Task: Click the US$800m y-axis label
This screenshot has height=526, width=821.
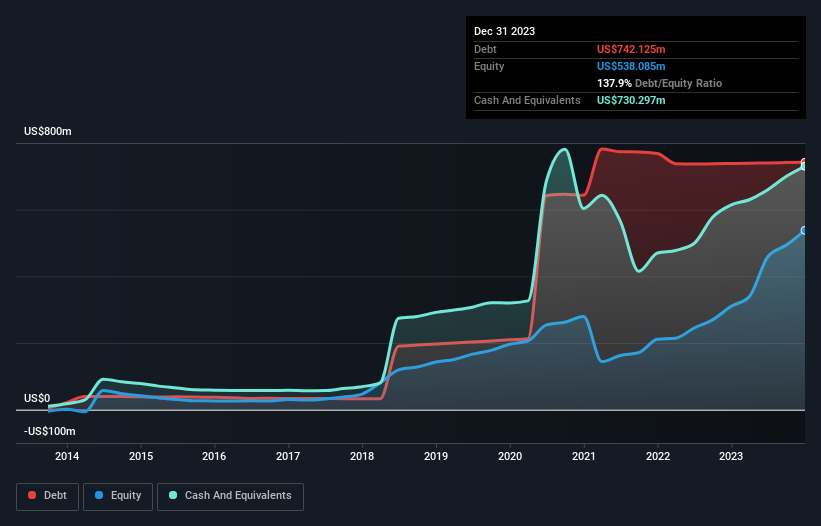Action: [48, 131]
